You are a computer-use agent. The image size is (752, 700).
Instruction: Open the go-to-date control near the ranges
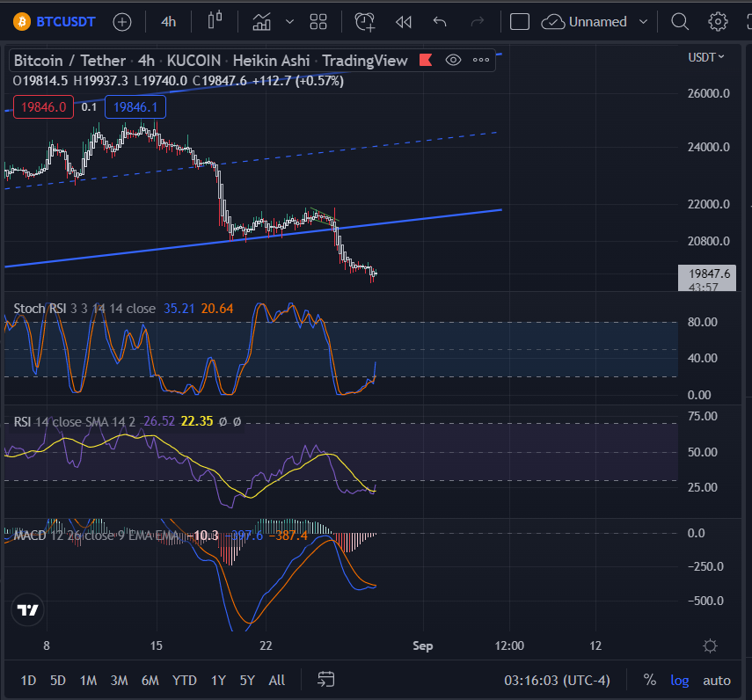point(325,680)
